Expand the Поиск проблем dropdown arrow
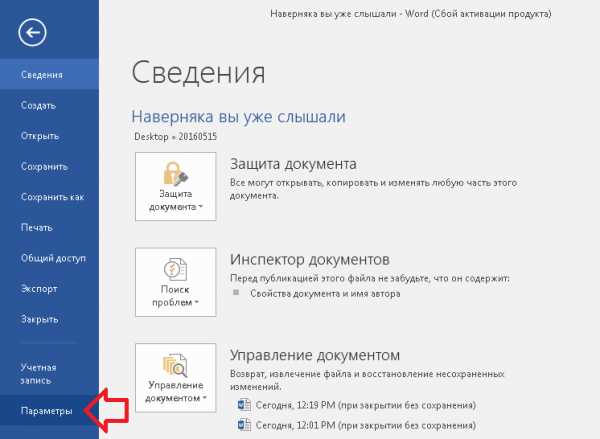The height and width of the screenshot is (439, 600). [197, 302]
